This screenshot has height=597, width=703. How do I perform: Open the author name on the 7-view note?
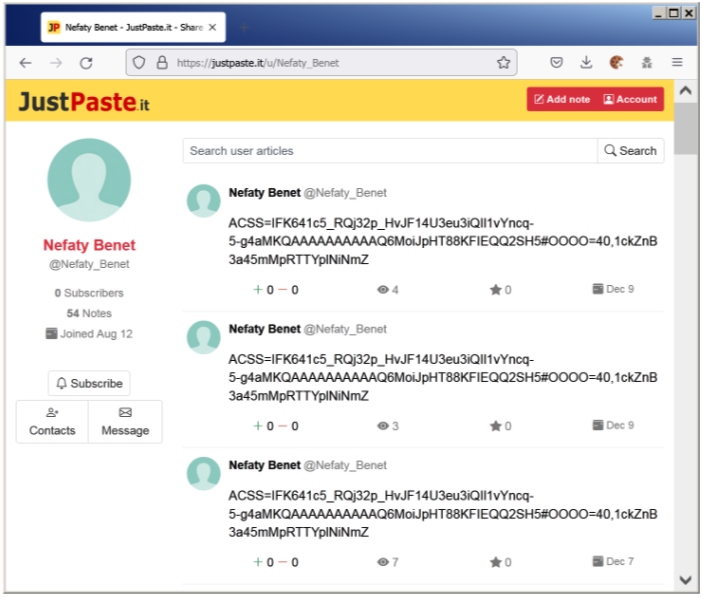265,465
